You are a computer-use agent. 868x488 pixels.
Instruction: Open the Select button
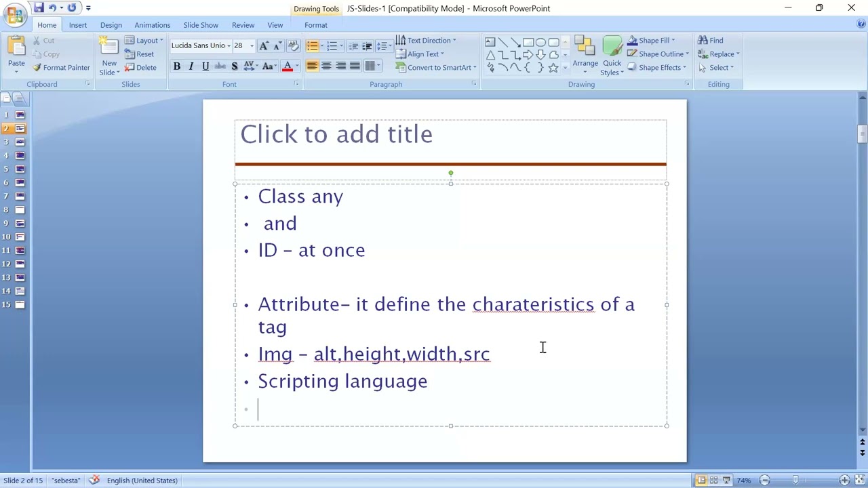pos(715,68)
